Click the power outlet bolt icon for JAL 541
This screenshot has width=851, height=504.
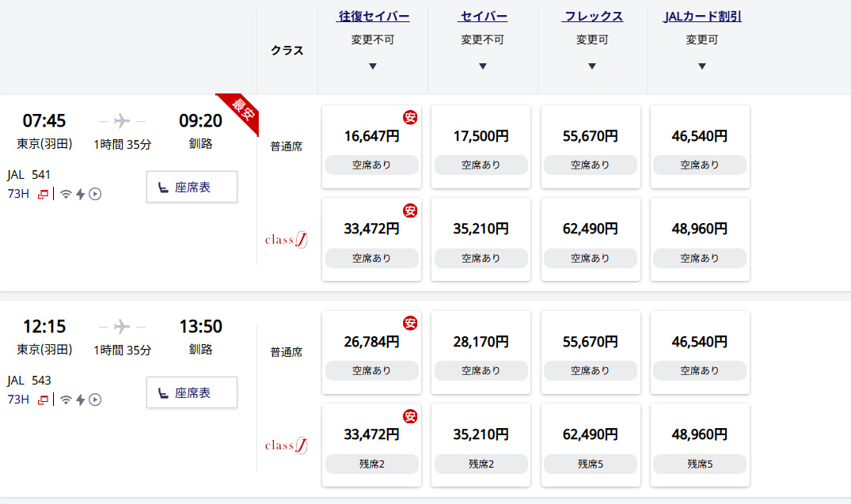click(81, 194)
